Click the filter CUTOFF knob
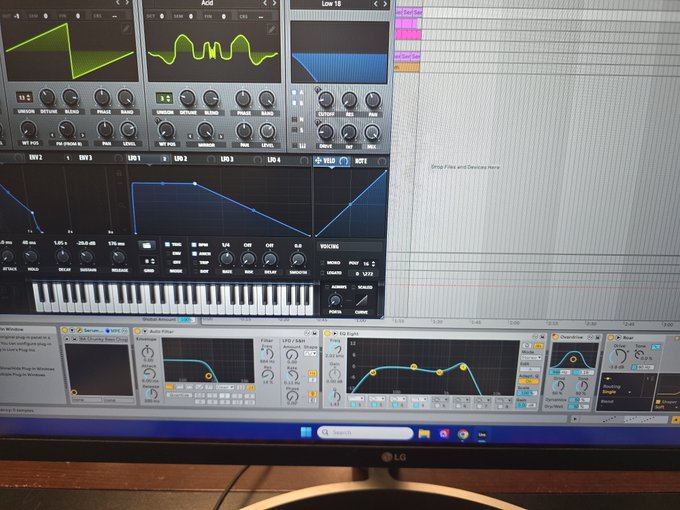 click(326, 100)
